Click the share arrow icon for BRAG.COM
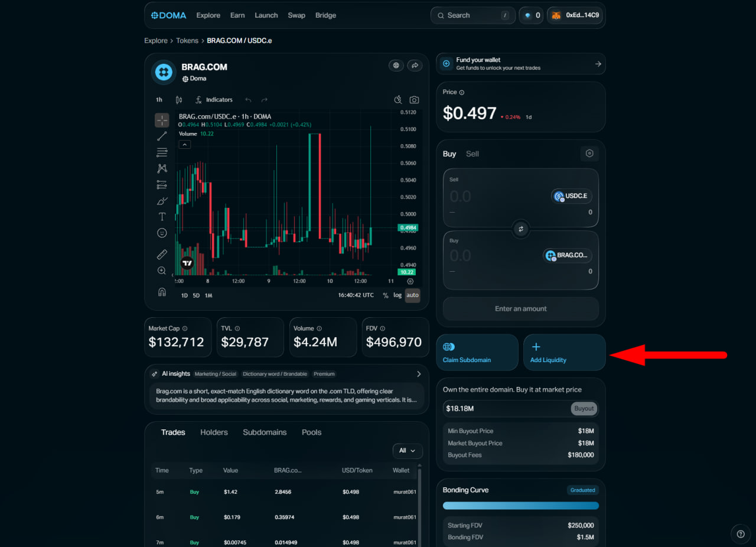This screenshot has height=547, width=756. [415, 66]
